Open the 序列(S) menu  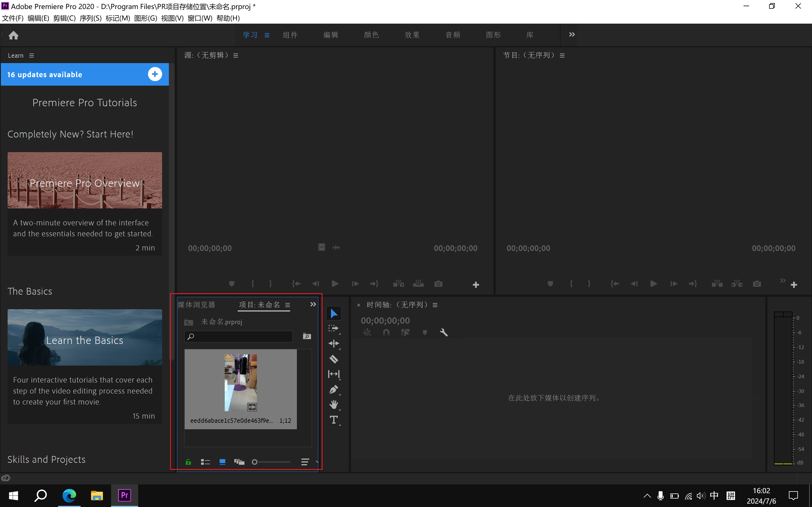[x=90, y=18]
